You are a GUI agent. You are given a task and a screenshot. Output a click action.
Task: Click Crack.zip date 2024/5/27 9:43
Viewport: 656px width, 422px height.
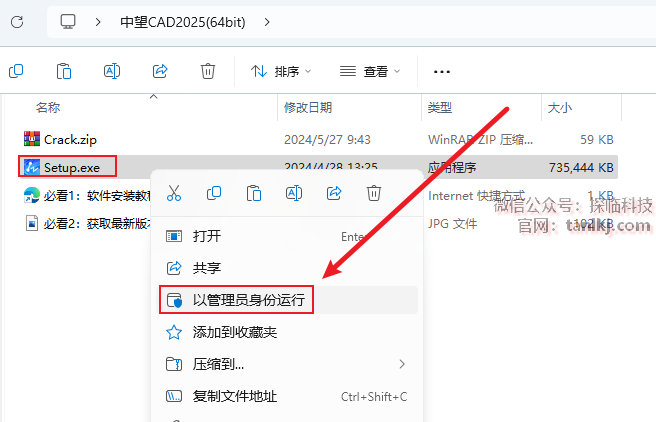[x=328, y=139]
